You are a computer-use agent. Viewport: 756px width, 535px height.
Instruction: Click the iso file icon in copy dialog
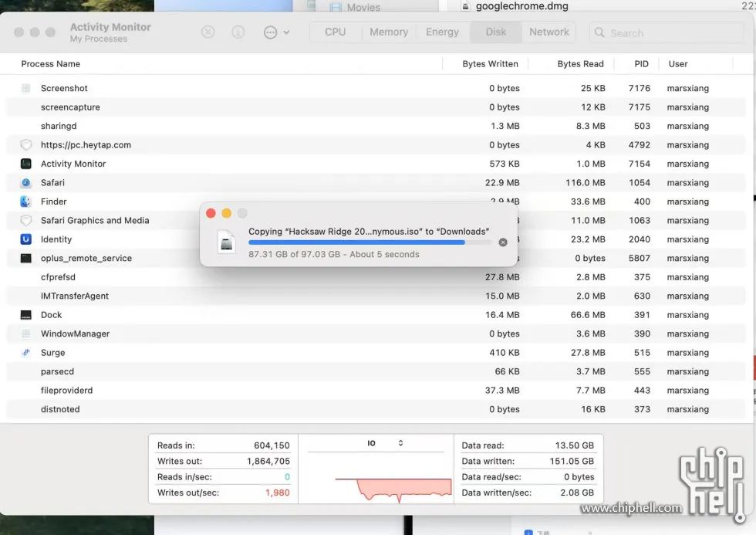pyautogui.click(x=227, y=242)
